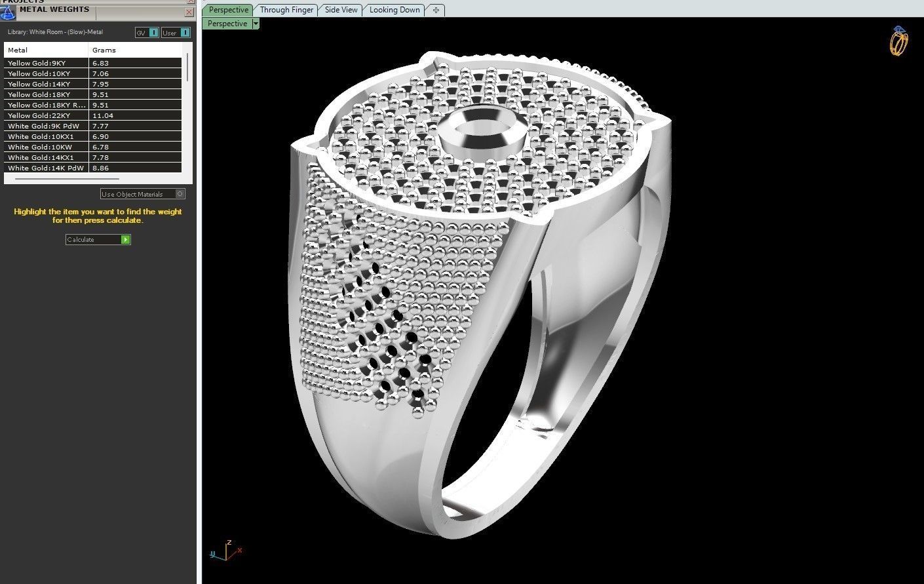
Task: Select the Yellow Gold:9KY row
Action: pyautogui.click(x=93, y=63)
